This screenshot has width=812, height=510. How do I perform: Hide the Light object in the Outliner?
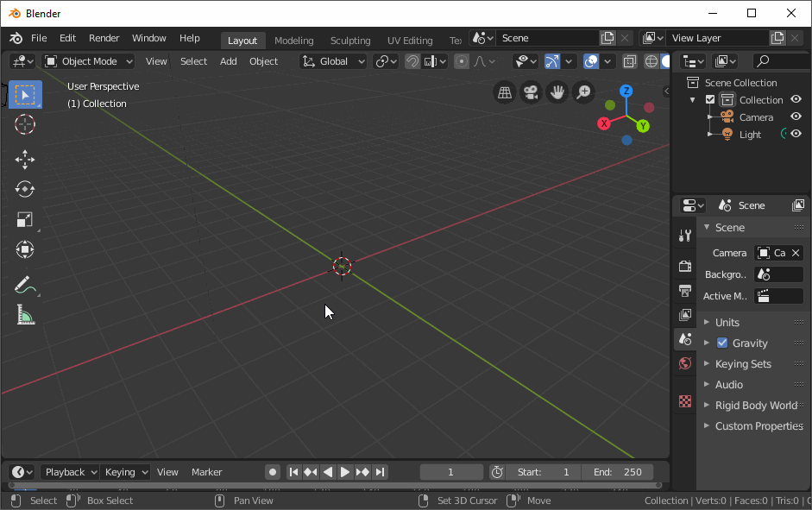[x=795, y=134]
